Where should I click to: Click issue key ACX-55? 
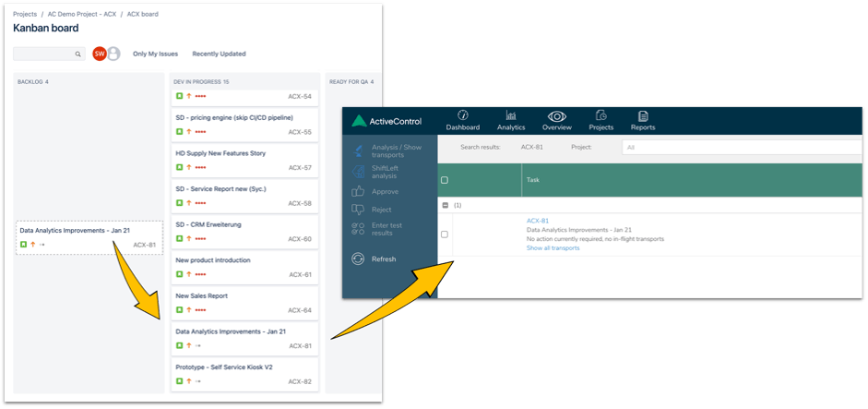pos(300,132)
